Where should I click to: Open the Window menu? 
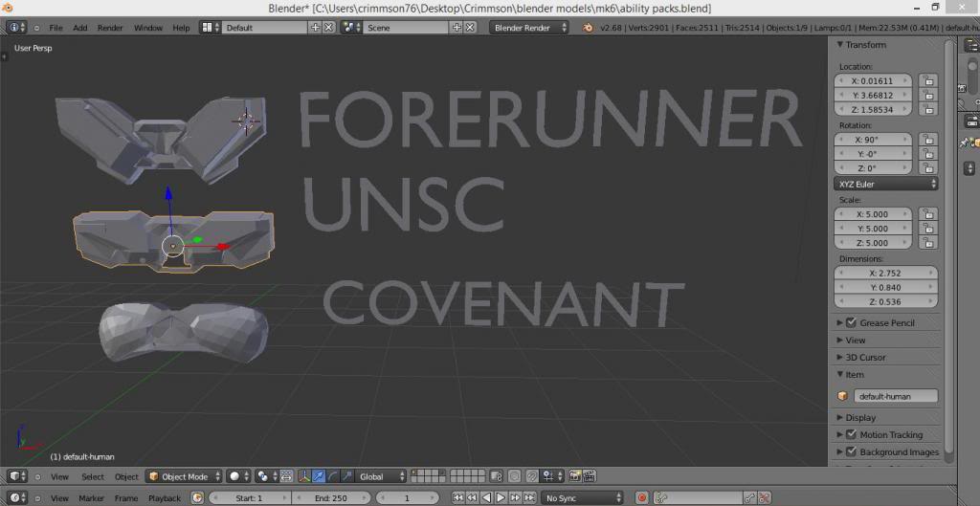click(x=148, y=28)
